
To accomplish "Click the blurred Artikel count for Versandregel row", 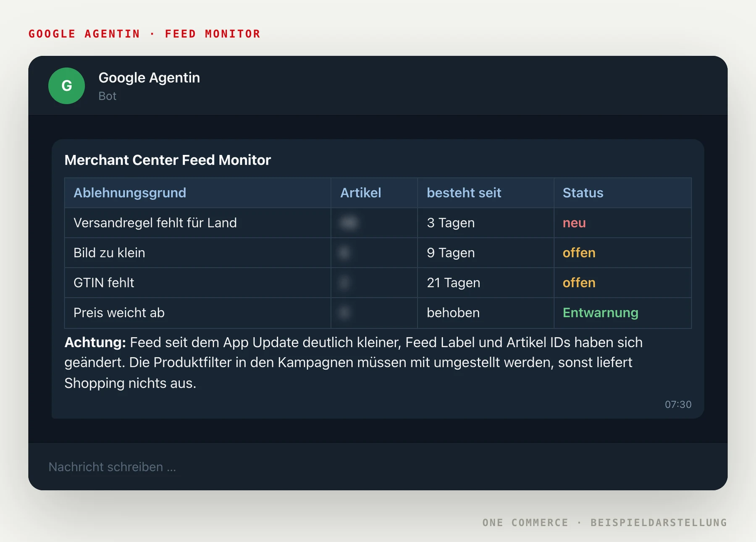I will pyautogui.click(x=349, y=223).
